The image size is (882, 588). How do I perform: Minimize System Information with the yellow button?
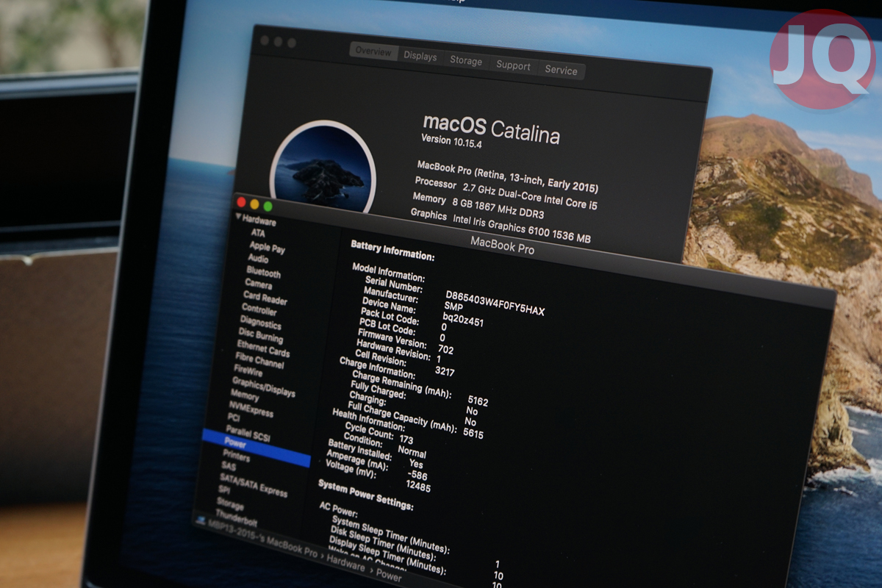[x=254, y=204]
